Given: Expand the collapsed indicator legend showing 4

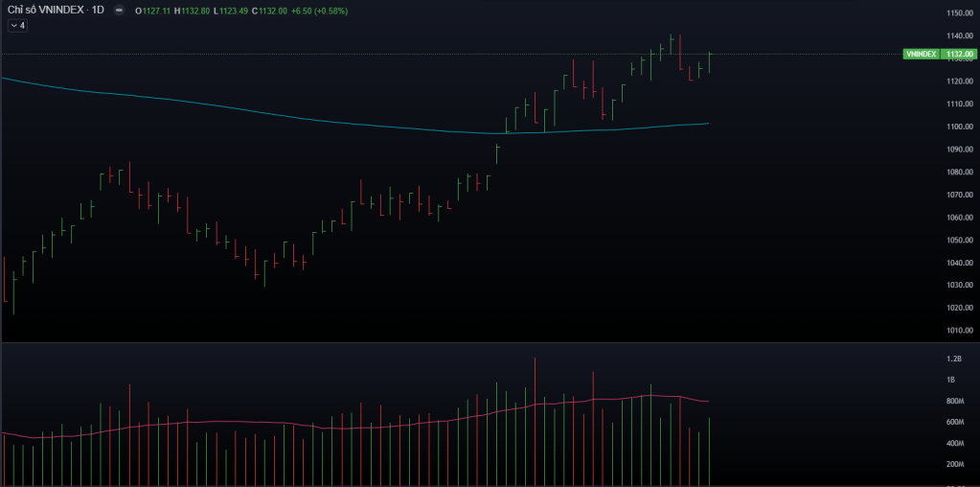Looking at the screenshot, I should [x=17, y=26].
